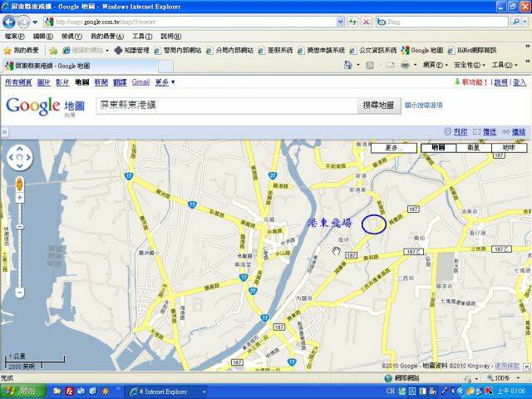Open the 公文資訊系統 favorites bookmark

pyautogui.click(x=373, y=50)
